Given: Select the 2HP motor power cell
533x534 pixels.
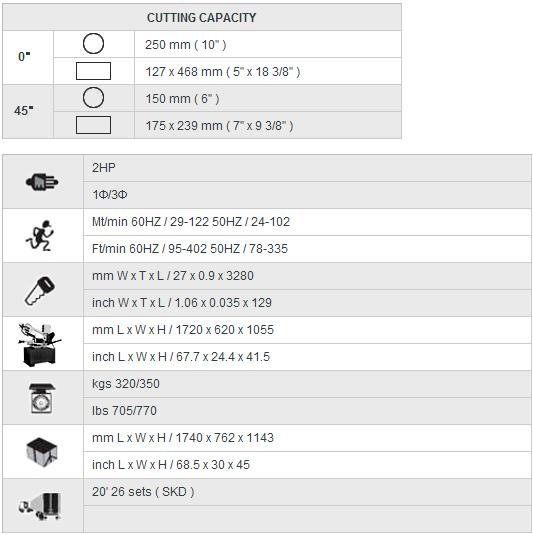Looking at the screenshot, I should point(308,168).
